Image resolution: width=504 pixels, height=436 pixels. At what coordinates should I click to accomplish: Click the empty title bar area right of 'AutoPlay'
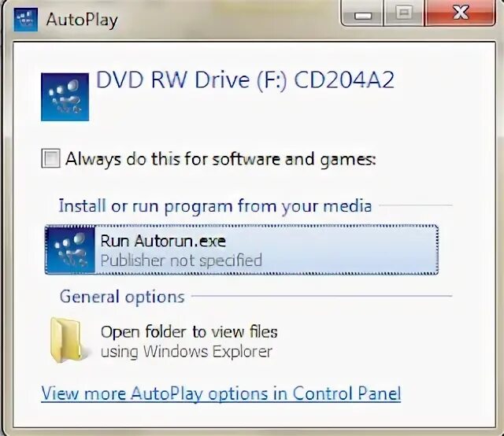[228, 20]
